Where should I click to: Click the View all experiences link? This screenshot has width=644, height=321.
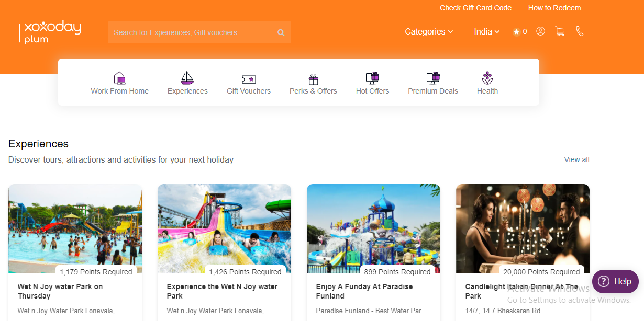click(576, 159)
